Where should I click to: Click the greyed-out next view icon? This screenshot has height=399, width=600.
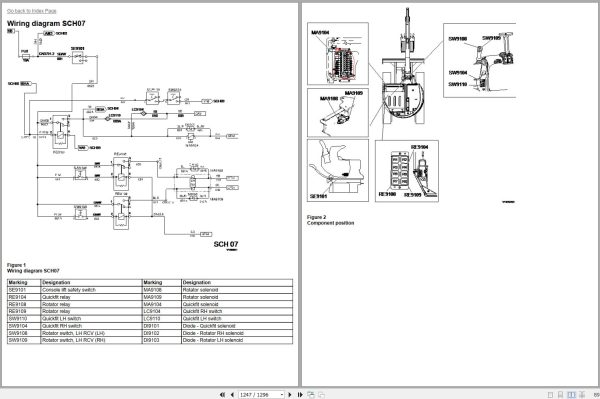[x=321, y=394]
